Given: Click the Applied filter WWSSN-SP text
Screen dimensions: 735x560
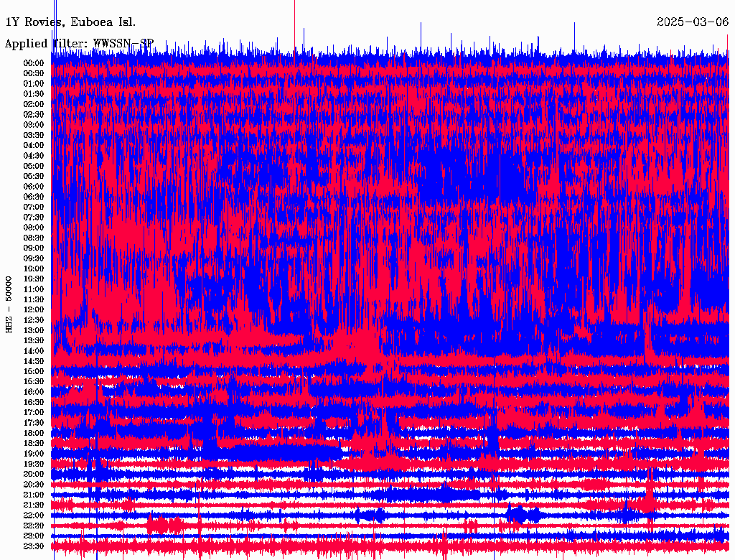Looking at the screenshot, I should click(80, 44).
